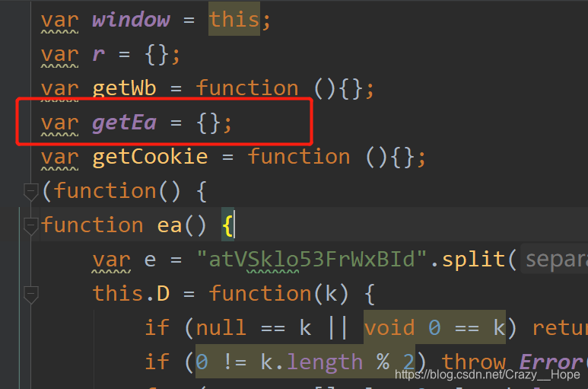The height and width of the screenshot is (389, 588).
Task: Click the highlighted opening brace after ea()
Action: (227, 226)
